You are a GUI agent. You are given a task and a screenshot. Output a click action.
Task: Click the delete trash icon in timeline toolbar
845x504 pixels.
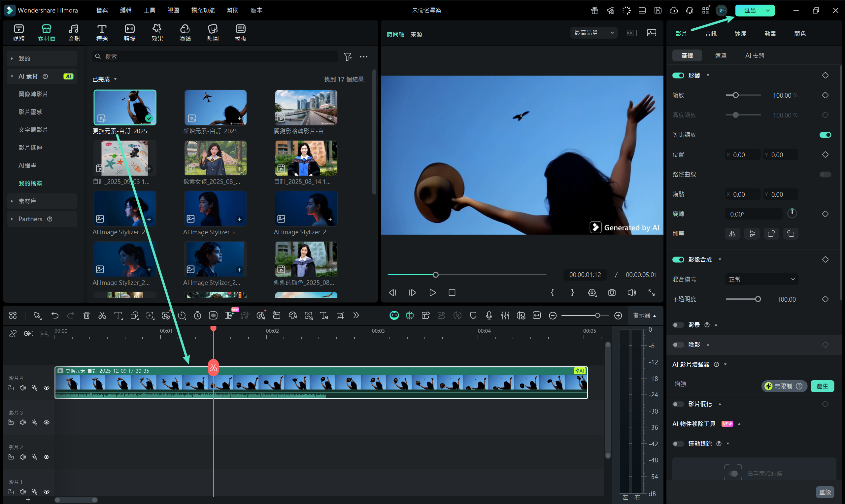point(86,316)
